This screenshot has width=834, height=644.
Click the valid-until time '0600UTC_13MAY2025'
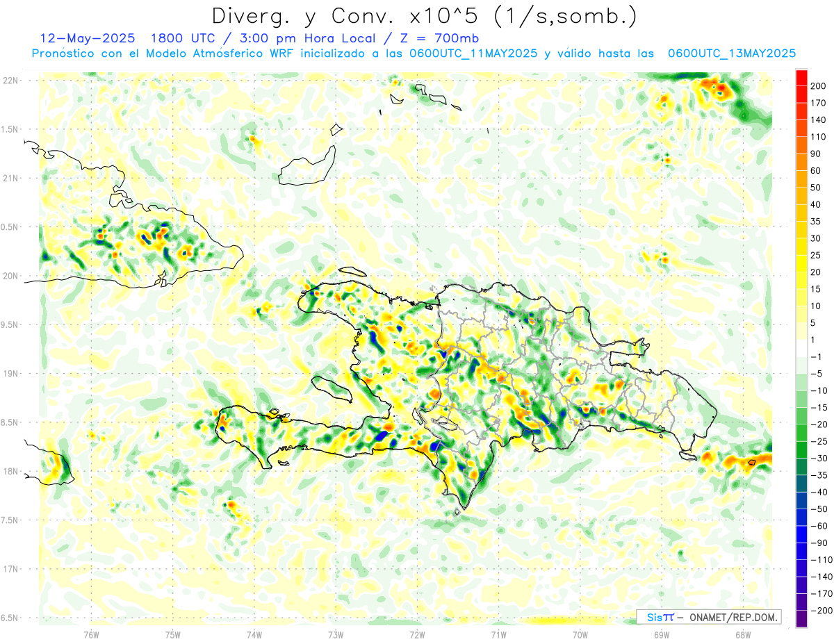(x=732, y=53)
